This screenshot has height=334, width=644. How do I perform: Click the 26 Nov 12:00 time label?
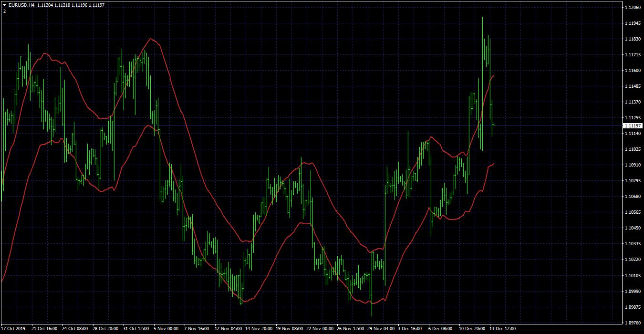pos(350,329)
